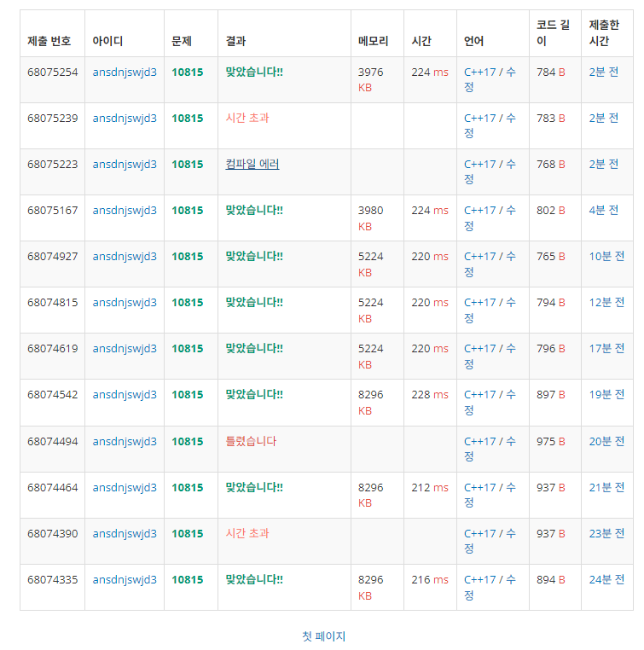Open C++17 source link in row 68074619
This screenshot has height=650, width=644.
pyautogui.click(x=479, y=348)
